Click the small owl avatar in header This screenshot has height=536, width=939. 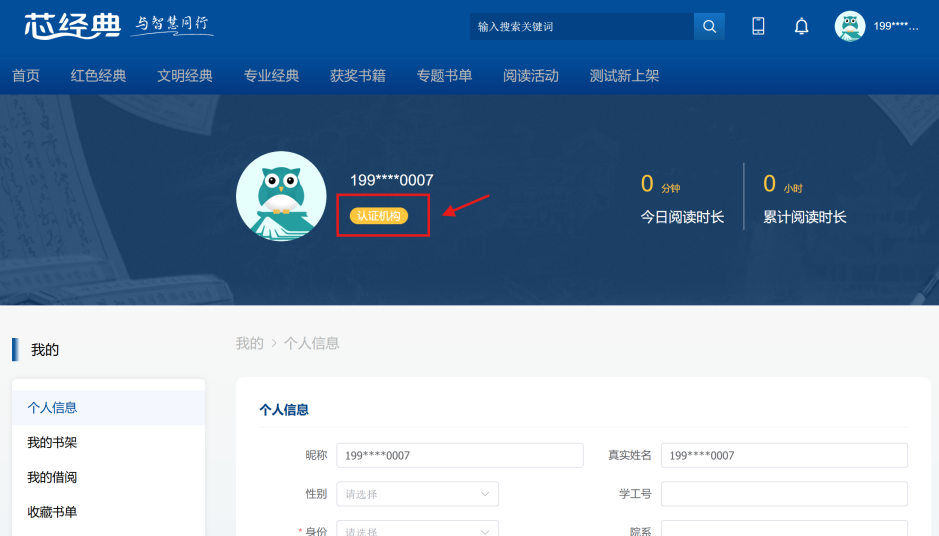point(850,26)
